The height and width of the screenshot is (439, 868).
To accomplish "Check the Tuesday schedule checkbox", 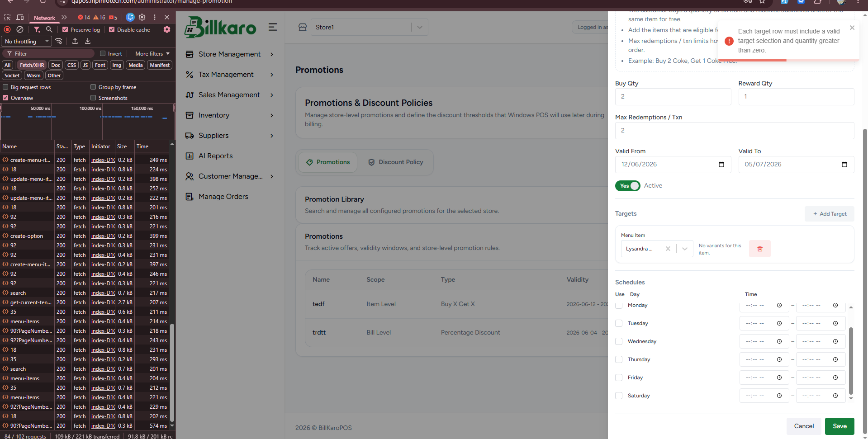I will coord(619,323).
